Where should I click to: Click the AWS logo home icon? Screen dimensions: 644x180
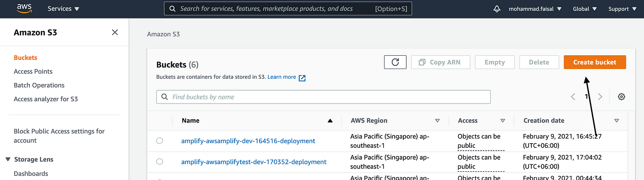pos(24,8)
